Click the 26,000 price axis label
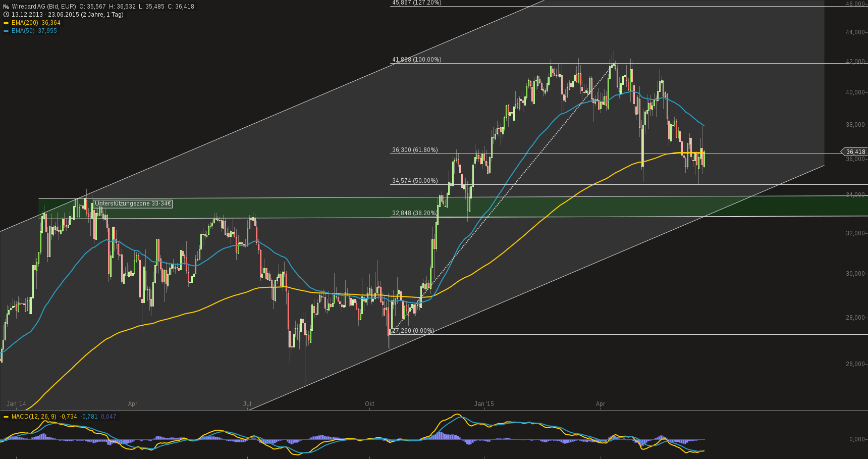Viewport: 868px width, 459px height. point(856,364)
